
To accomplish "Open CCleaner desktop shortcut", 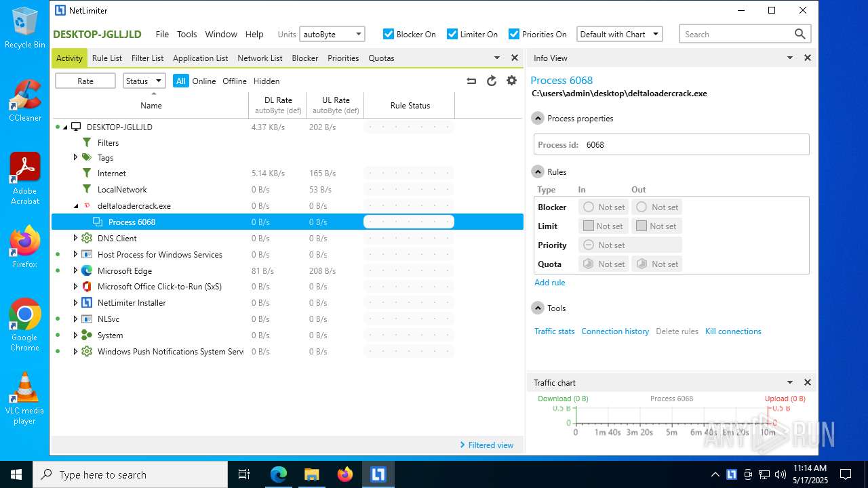I will [x=25, y=100].
